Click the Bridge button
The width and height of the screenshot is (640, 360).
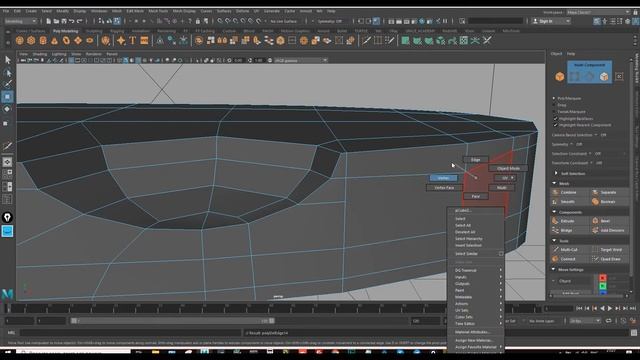[x=569, y=230]
